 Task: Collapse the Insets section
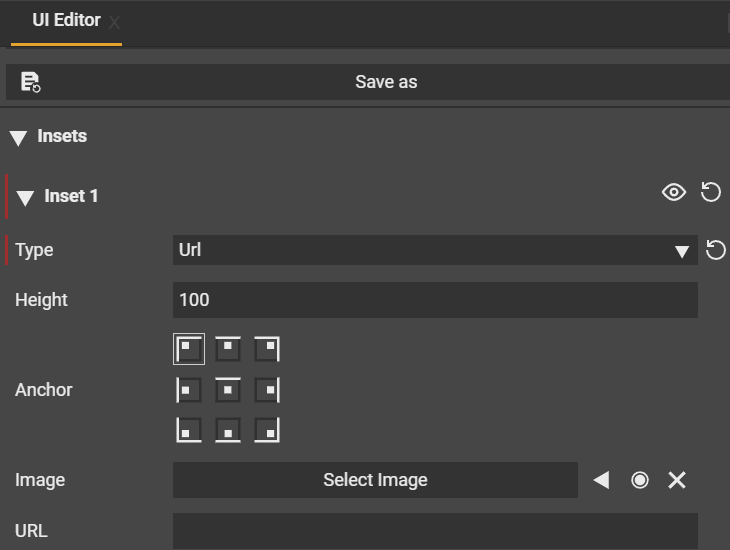pyautogui.click(x=19, y=138)
